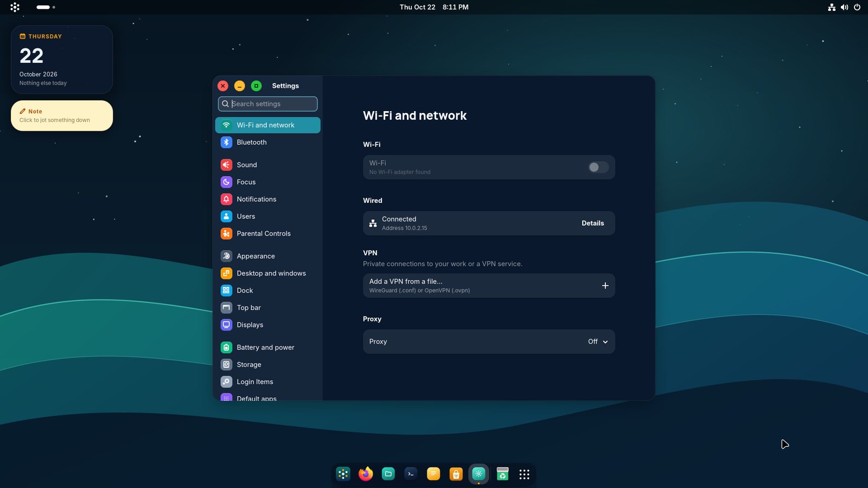The height and width of the screenshot is (488, 868).
Task: Switch to Wi-Fi and network section
Action: click(x=268, y=125)
